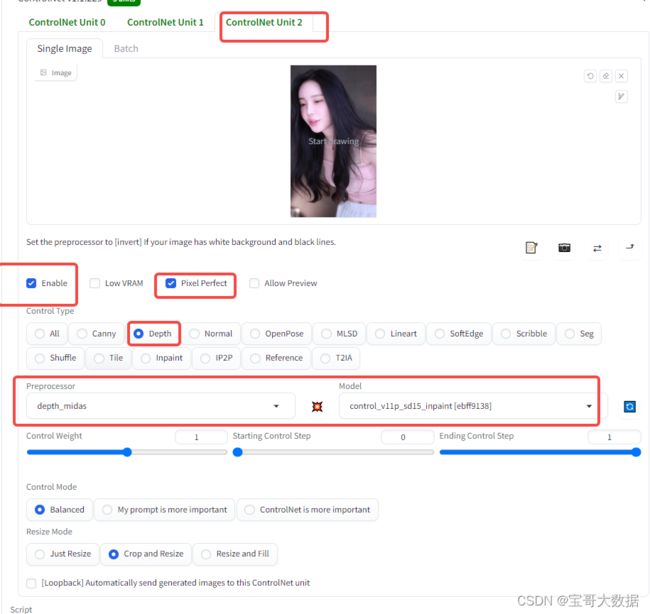Click the Ending Control Step value field

click(614, 437)
